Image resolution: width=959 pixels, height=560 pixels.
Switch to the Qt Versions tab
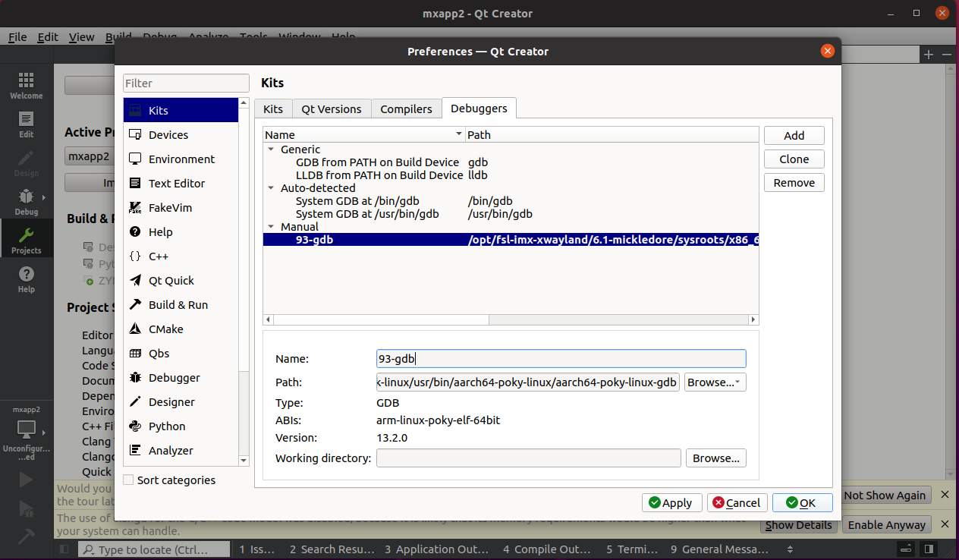click(331, 109)
